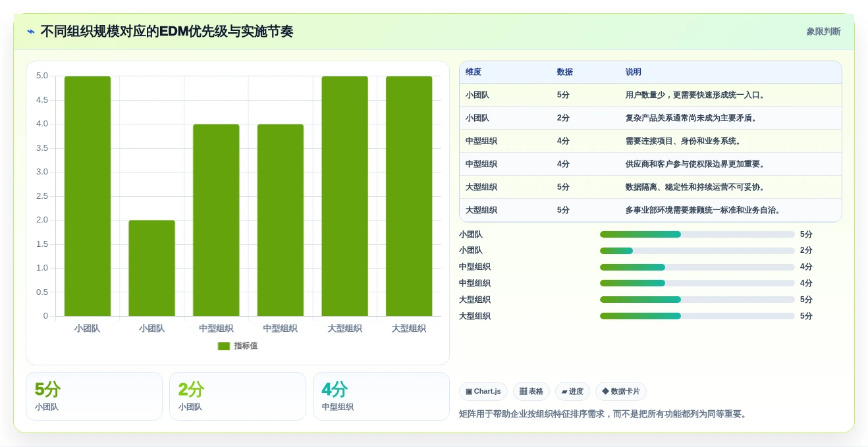Viewport: 868px width, 447px height.
Task: Click the dashboard title about EDM优先级与实施节奏
Action: pos(167,32)
